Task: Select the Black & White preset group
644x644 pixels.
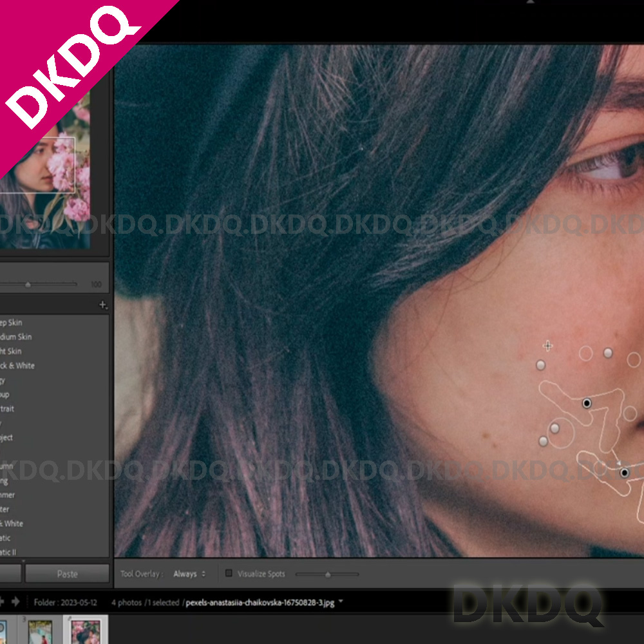Action: (17, 366)
